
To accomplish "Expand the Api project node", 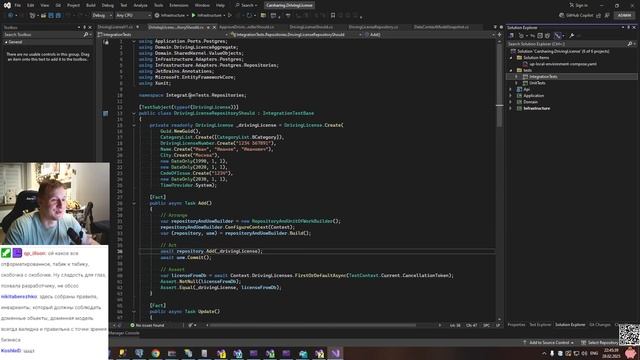I will (x=511, y=89).
